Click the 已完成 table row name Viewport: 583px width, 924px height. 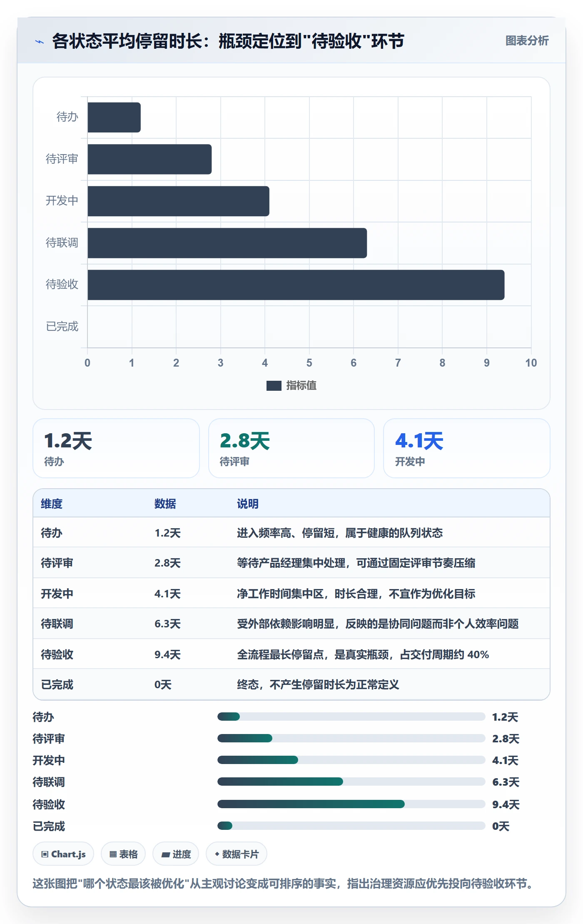tap(57, 684)
